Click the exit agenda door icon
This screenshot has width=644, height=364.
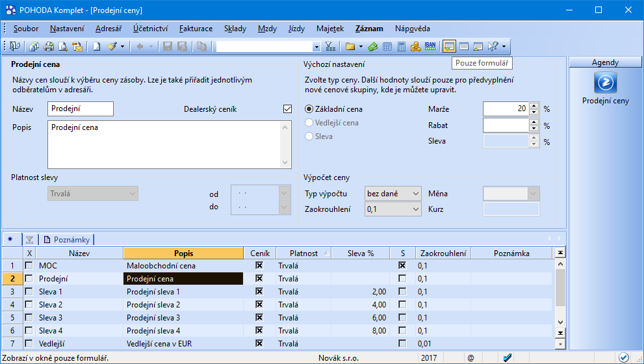click(x=15, y=46)
